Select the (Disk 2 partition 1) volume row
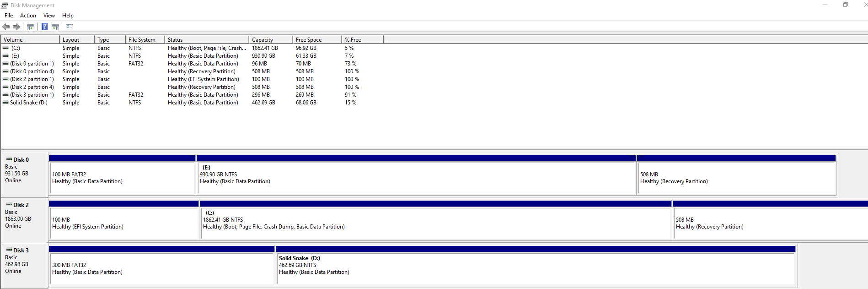868x289 pixels. tap(192, 79)
